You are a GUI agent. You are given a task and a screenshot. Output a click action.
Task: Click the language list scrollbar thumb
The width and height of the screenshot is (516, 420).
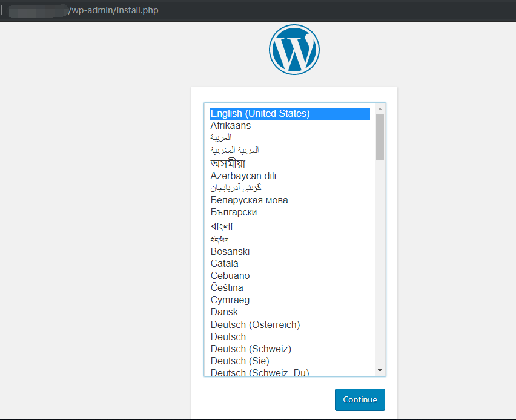(380, 137)
